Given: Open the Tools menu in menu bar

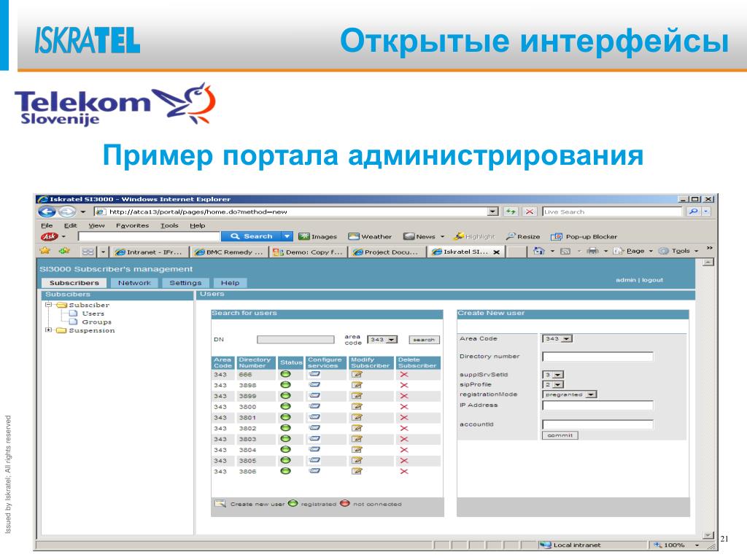Looking at the screenshot, I should 169,225.
